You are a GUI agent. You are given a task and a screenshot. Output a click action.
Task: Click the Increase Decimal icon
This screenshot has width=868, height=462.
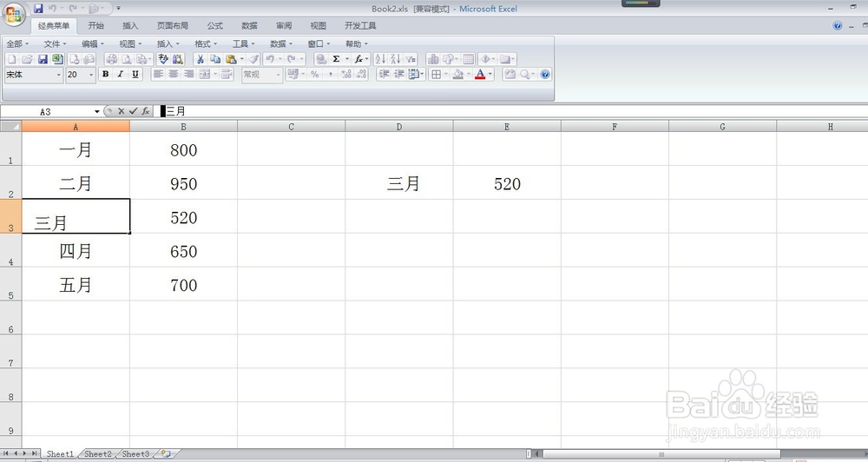tap(346, 74)
